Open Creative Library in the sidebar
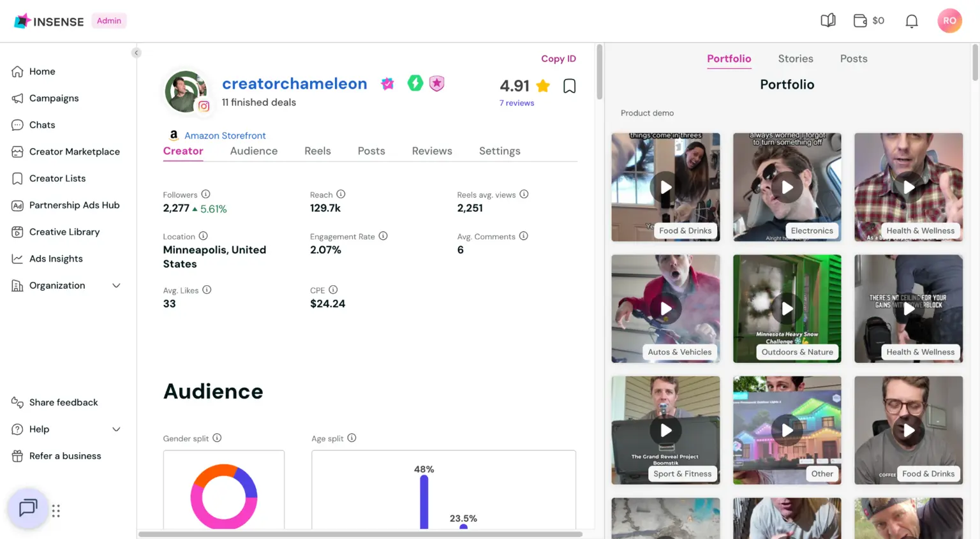The image size is (980, 539). point(55,232)
